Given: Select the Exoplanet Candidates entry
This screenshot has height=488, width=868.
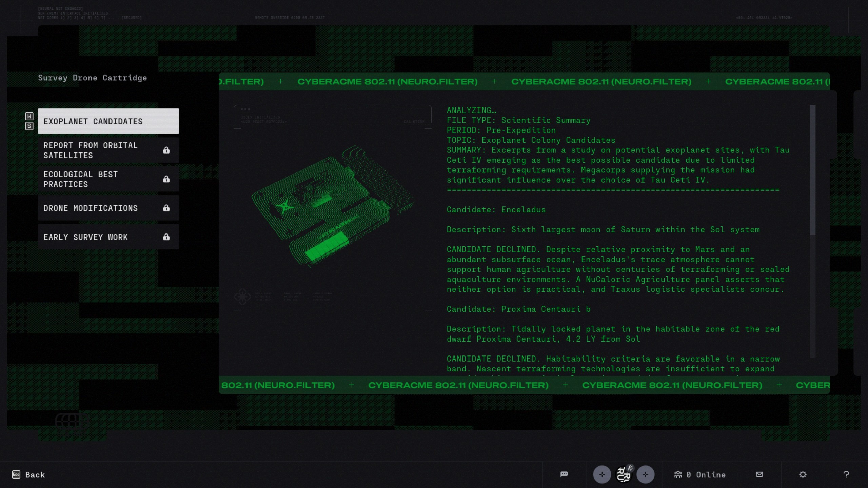Looking at the screenshot, I should click(108, 121).
